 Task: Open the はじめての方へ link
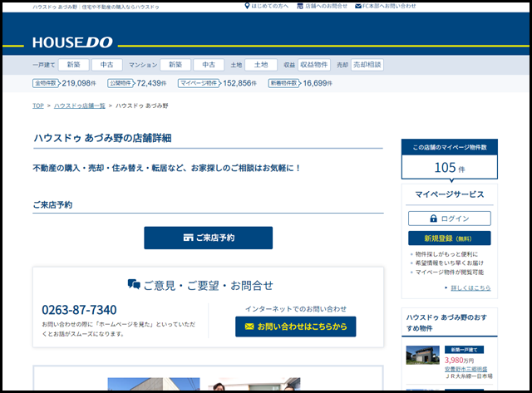click(x=269, y=6)
